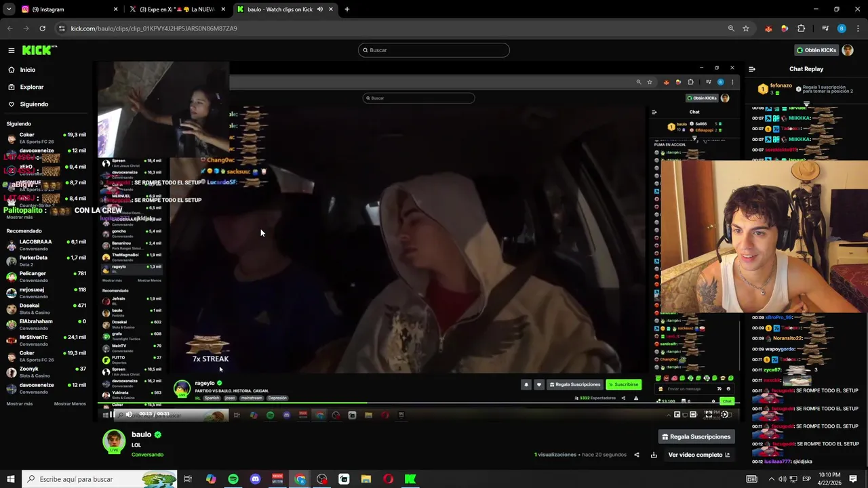Open ElAbrahaham recommended channel

pos(46,325)
